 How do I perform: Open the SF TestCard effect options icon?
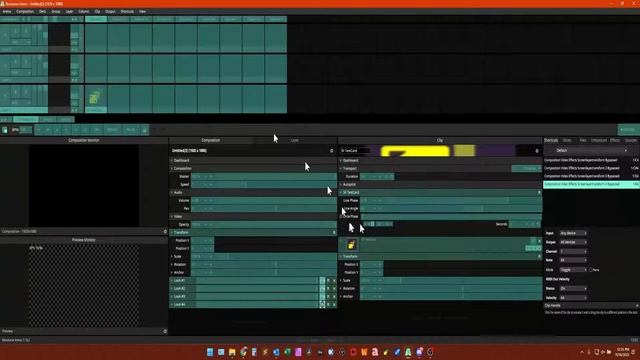(539, 192)
